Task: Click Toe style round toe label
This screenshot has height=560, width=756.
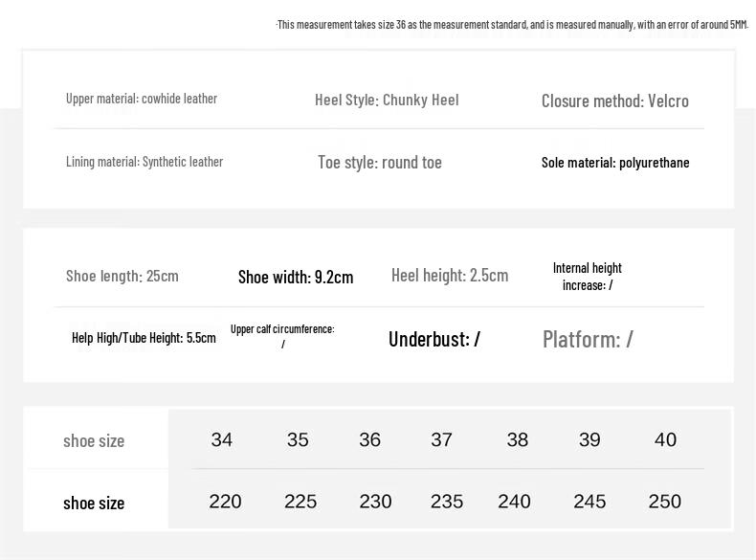Action: point(380,162)
